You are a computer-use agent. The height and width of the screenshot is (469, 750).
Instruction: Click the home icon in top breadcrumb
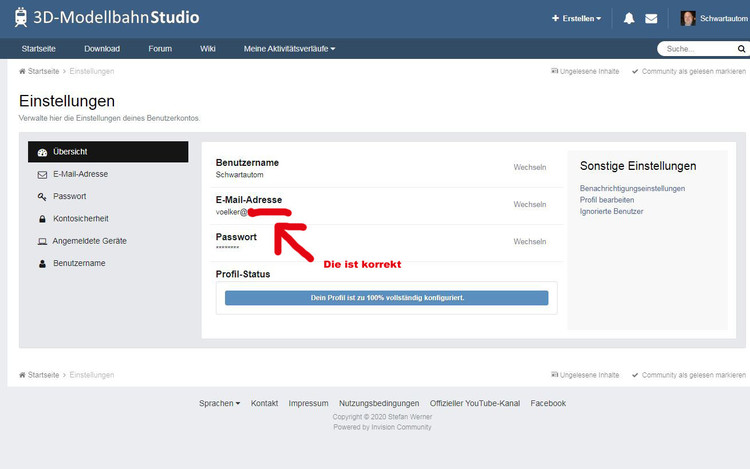(x=23, y=71)
